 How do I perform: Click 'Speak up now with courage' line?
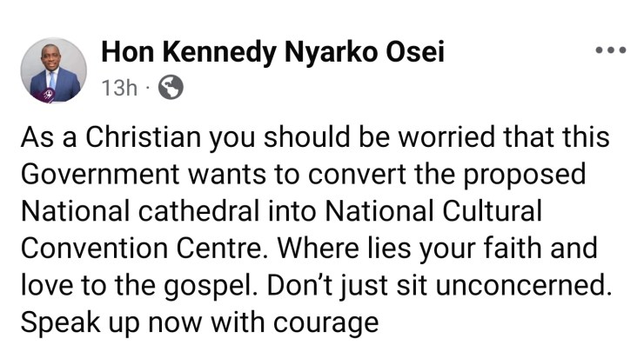coord(199,322)
